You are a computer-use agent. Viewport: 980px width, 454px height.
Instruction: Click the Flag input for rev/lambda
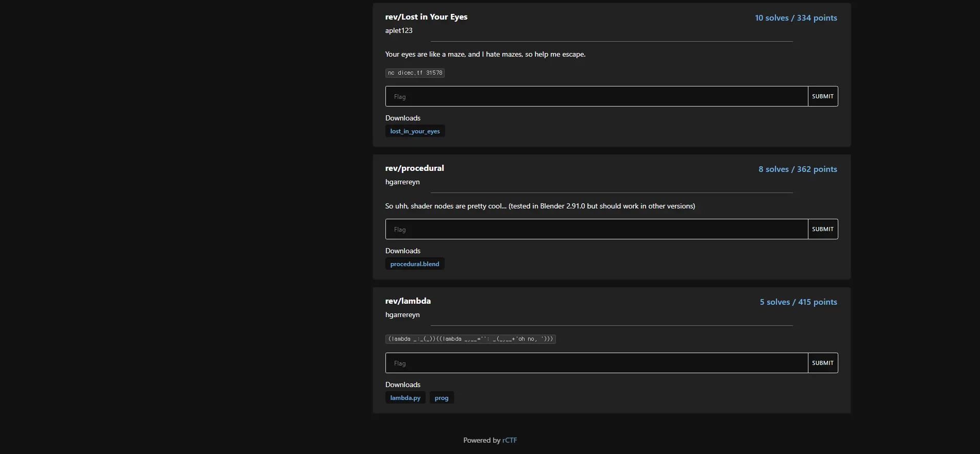pos(597,363)
